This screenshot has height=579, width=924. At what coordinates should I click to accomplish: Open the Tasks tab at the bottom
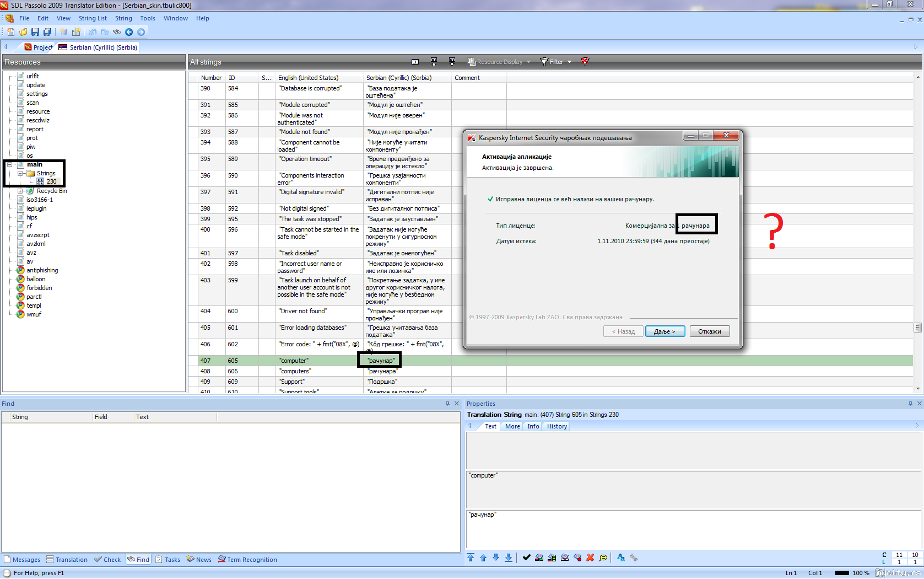coord(168,560)
